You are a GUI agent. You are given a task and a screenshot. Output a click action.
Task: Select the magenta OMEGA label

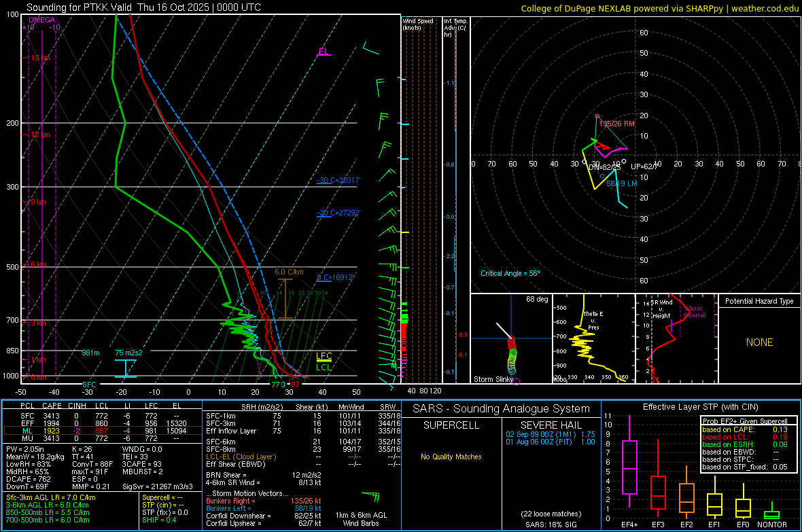point(42,20)
